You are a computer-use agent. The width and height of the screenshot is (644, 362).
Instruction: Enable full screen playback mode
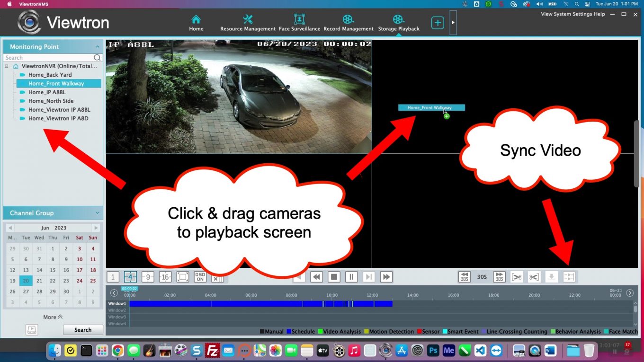[x=182, y=277]
